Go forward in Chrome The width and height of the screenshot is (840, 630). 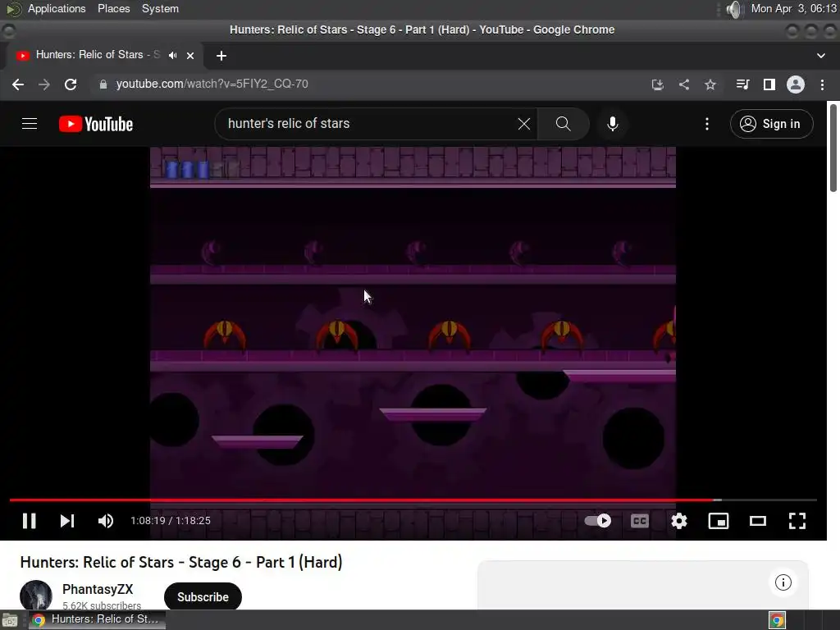click(x=44, y=84)
